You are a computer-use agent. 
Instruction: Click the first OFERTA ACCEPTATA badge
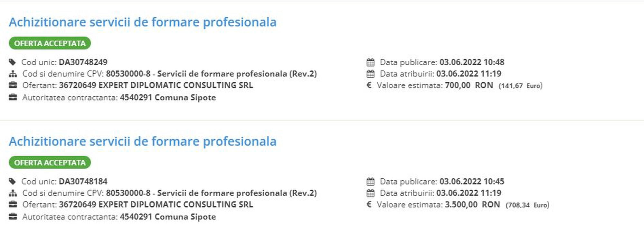(50, 43)
